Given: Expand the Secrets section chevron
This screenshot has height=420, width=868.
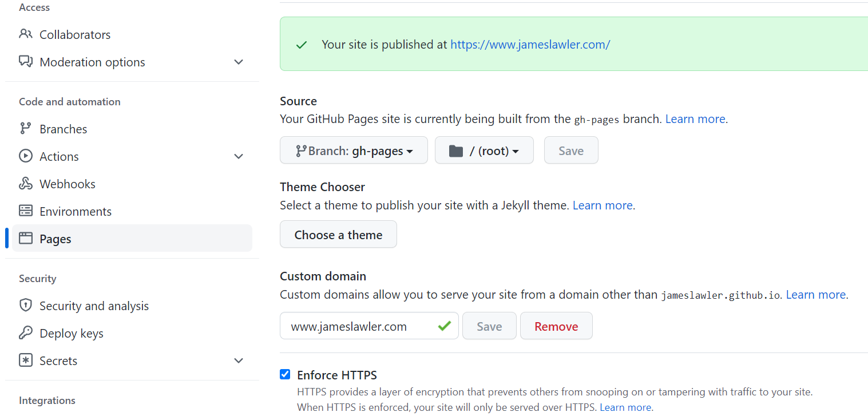Looking at the screenshot, I should [239, 360].
